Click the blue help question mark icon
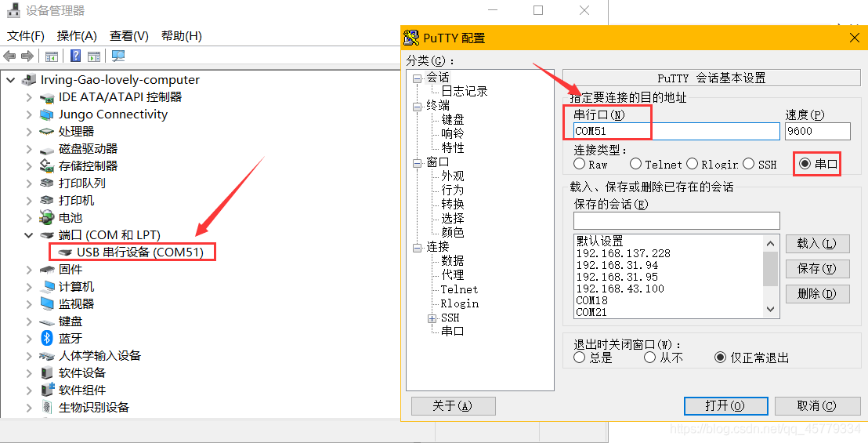 (75, 56)
